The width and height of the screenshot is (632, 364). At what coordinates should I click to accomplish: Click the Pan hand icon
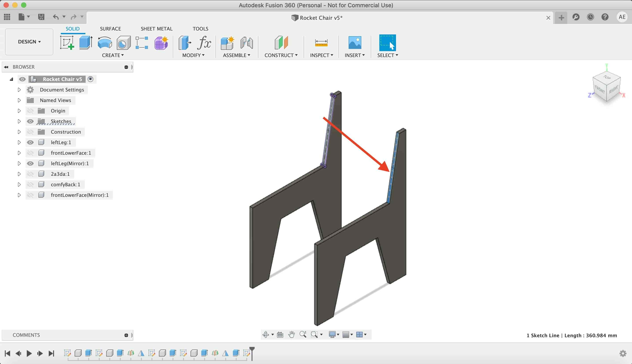click(291, 335)
